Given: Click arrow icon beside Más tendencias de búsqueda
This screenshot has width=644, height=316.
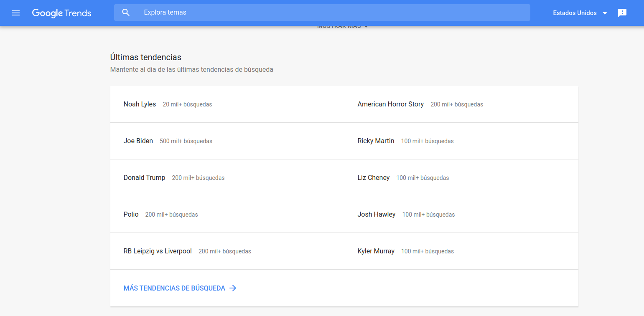Looking at the screenshot, I should click(x=233, y=288).
